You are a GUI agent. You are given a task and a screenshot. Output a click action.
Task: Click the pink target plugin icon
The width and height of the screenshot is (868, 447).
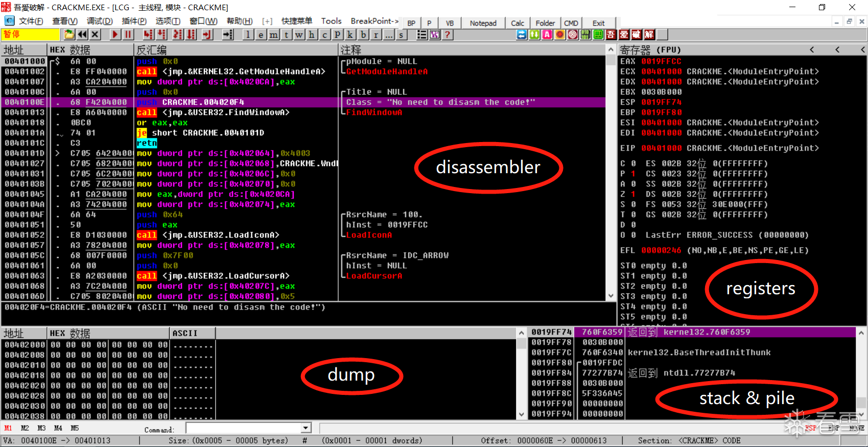point(573,35)
